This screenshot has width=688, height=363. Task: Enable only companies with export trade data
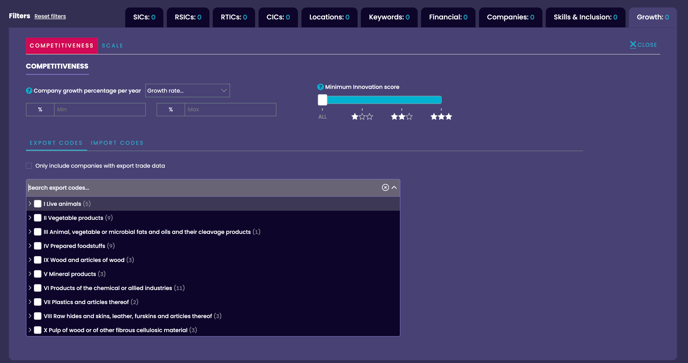[x=29, y=166]
